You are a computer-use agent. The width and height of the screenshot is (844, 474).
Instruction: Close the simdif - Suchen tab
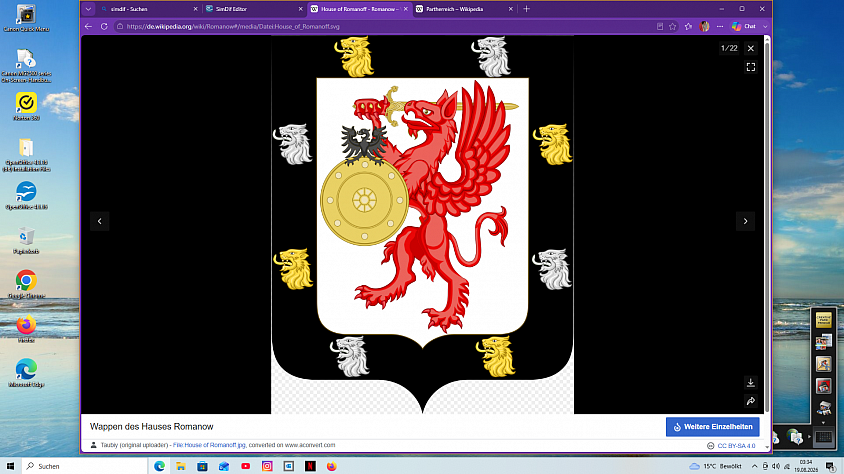(x=195, y=9)
